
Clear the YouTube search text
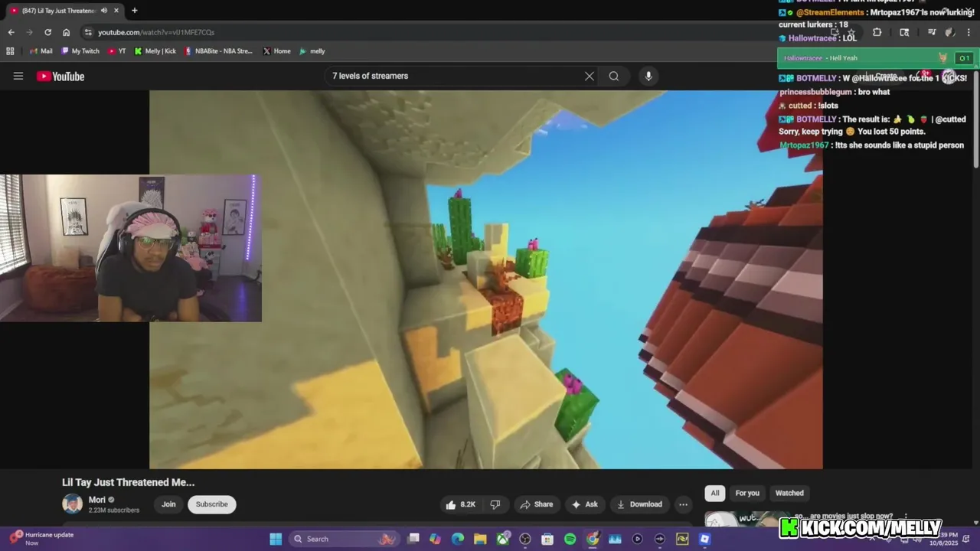[x=590, y=76]
